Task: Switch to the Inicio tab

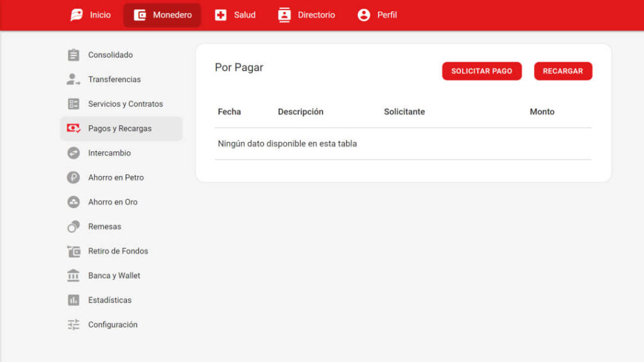Action: point(90,14)
